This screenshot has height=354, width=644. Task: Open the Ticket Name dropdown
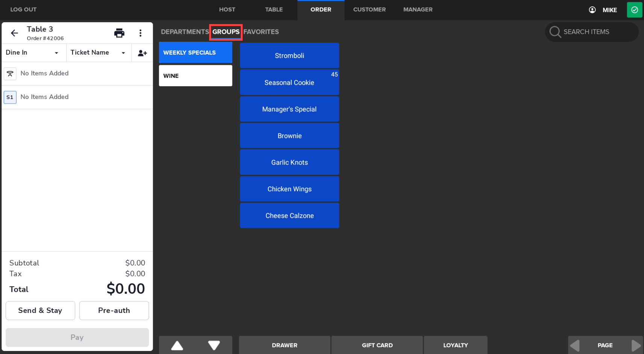click(x=98, y=53)
